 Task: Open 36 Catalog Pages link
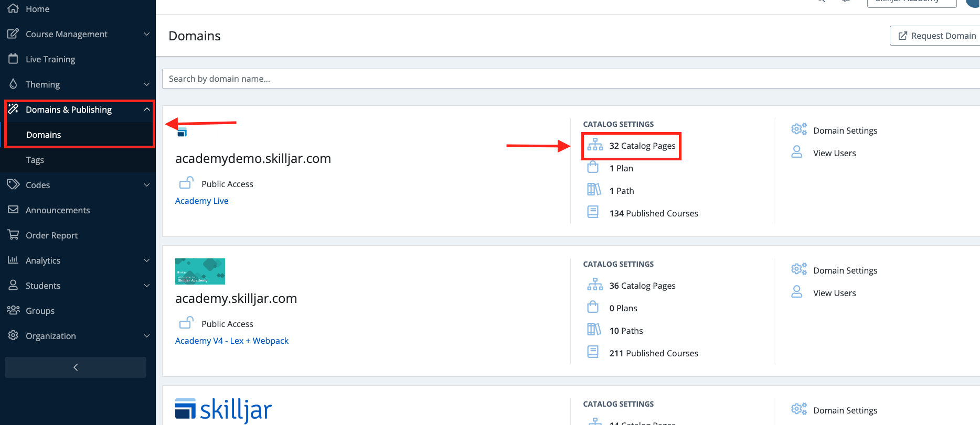tap(642, 286)
